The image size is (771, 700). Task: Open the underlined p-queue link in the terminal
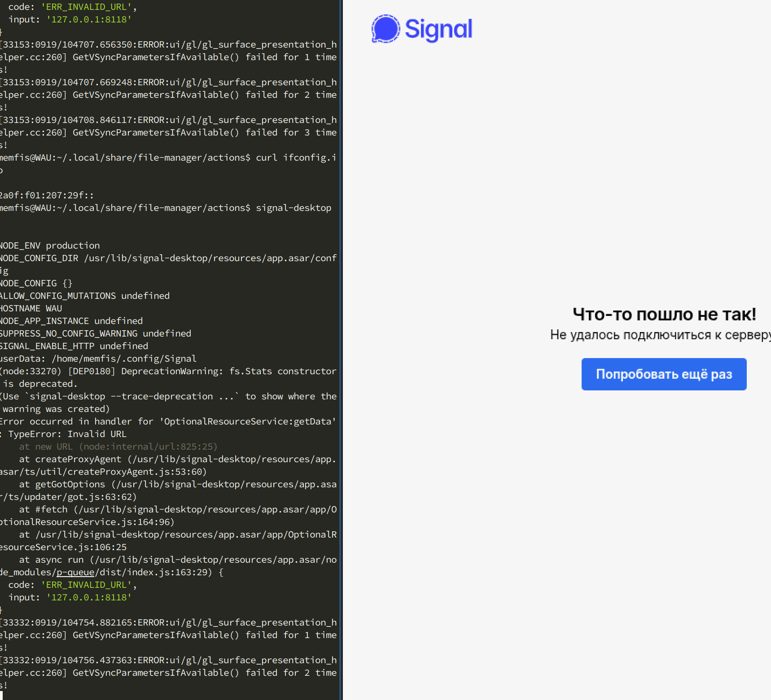pos(75,572)
